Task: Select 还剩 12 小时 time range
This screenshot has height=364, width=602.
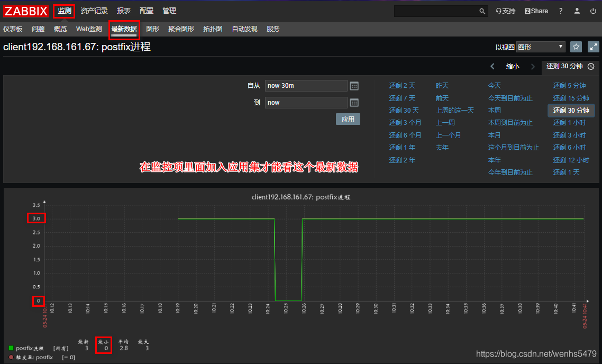Action: coord(571,160)
